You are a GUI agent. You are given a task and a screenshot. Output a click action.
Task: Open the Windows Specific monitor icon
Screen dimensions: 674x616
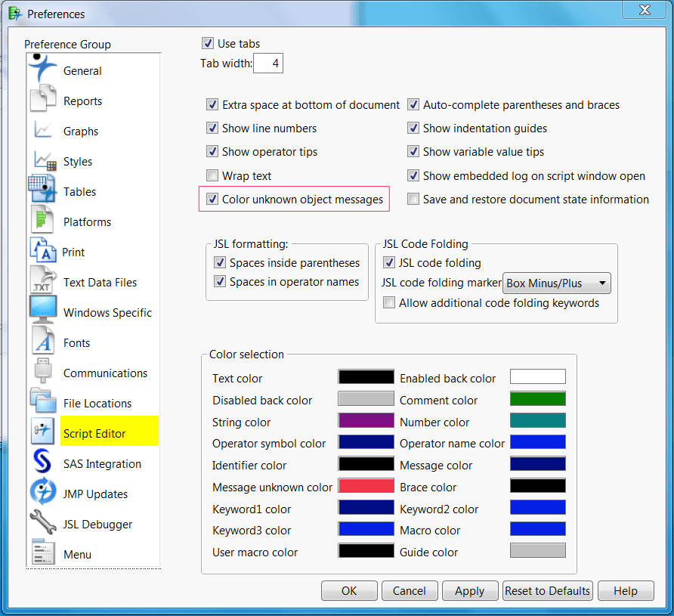click(42, 308)
